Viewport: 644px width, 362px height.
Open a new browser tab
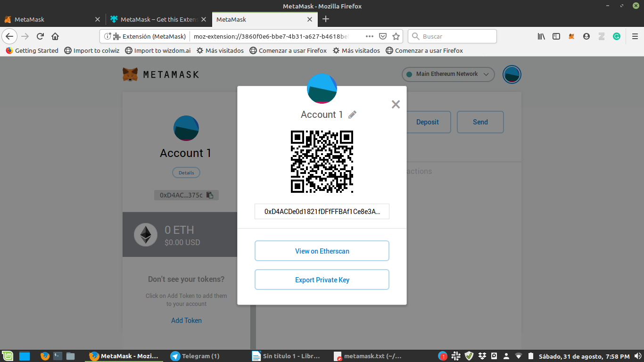325,19
